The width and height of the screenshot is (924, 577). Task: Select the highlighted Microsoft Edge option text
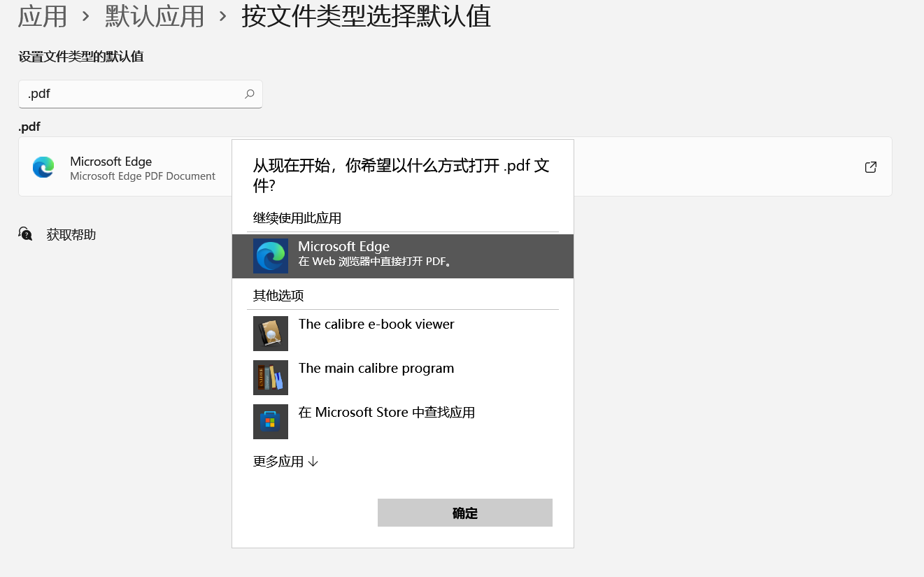pos(343,247)
